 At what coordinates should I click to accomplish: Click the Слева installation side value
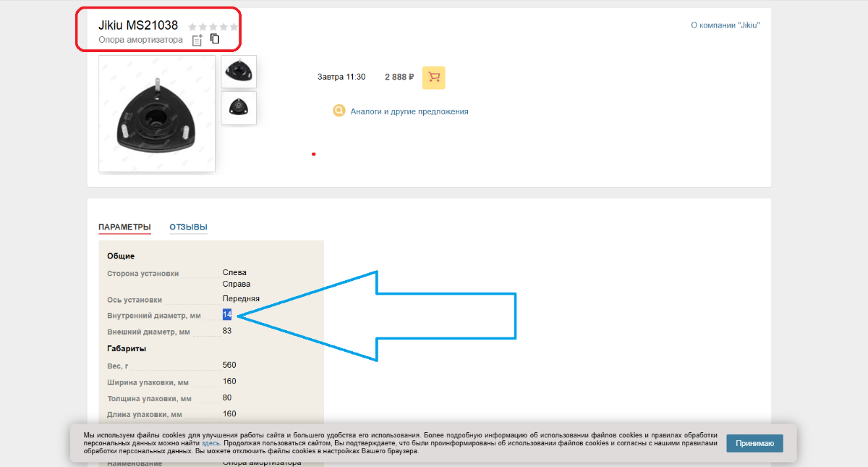[234, 272]
